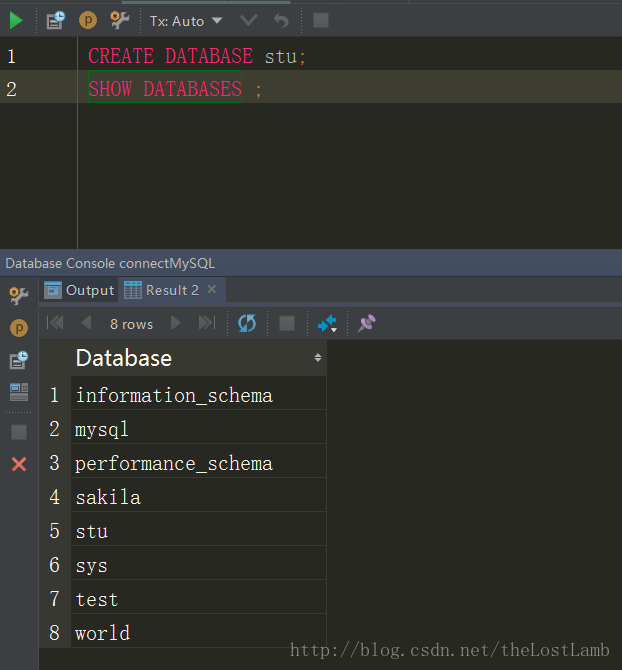This screenshot has height=670, width=622.
Task: Run the SQL statement with green Execute arrow
Action: coord(16,20)
